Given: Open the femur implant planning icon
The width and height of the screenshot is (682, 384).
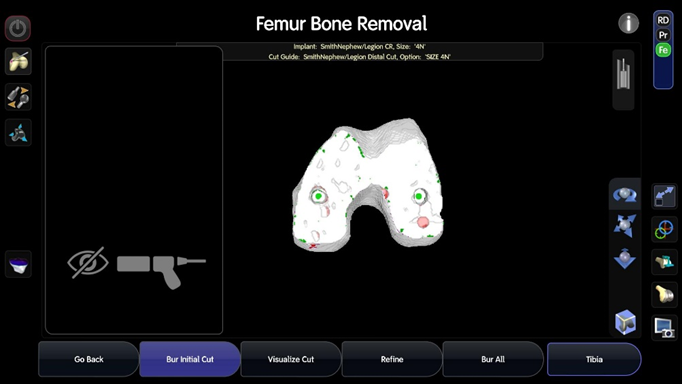Looking at the screenshot, I should coord(18,61).
